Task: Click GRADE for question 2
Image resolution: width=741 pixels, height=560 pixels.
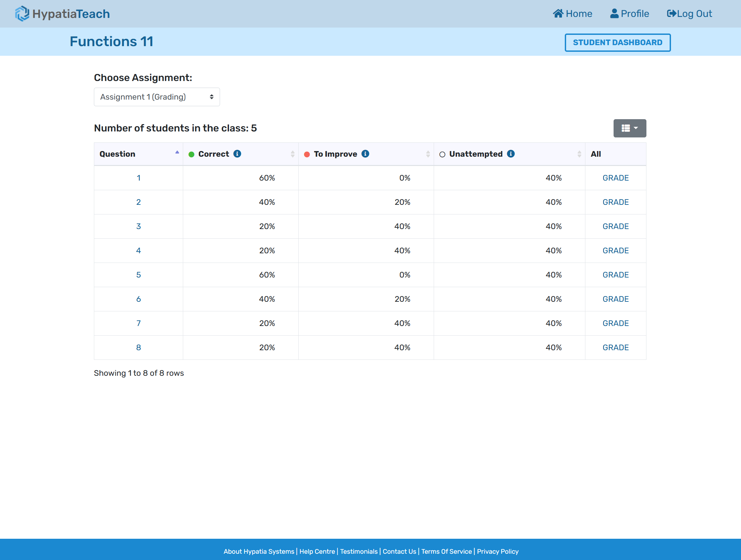Action: pyautogui.click(x=615, y=202)
